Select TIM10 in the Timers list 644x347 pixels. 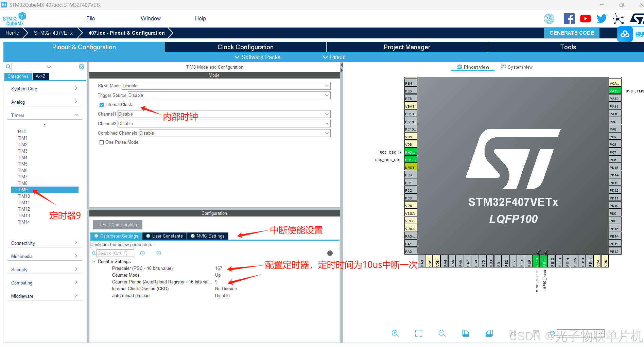tap(24, 196)
